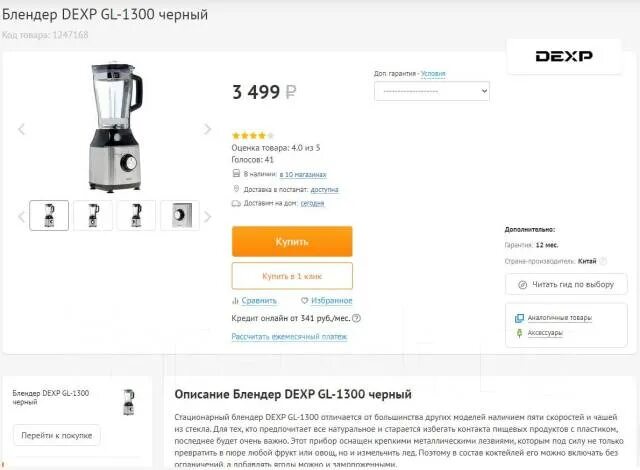The image size is (640, 470).
Task: Click Купить в 1 клик button
Action: (292, 276)
